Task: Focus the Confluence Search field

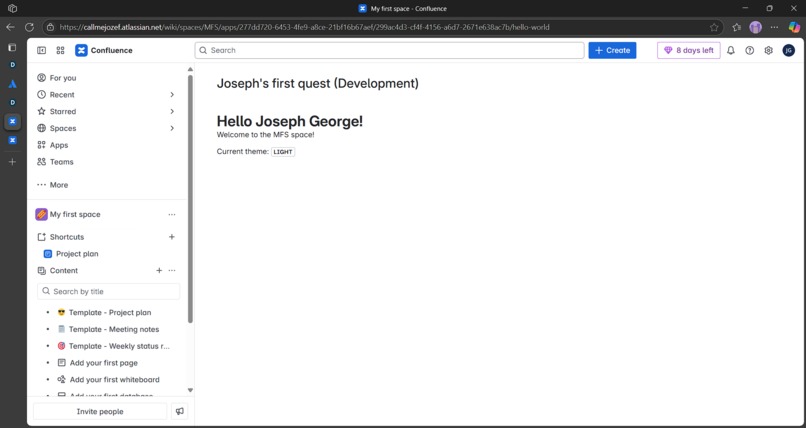Action: click(390, 50)
